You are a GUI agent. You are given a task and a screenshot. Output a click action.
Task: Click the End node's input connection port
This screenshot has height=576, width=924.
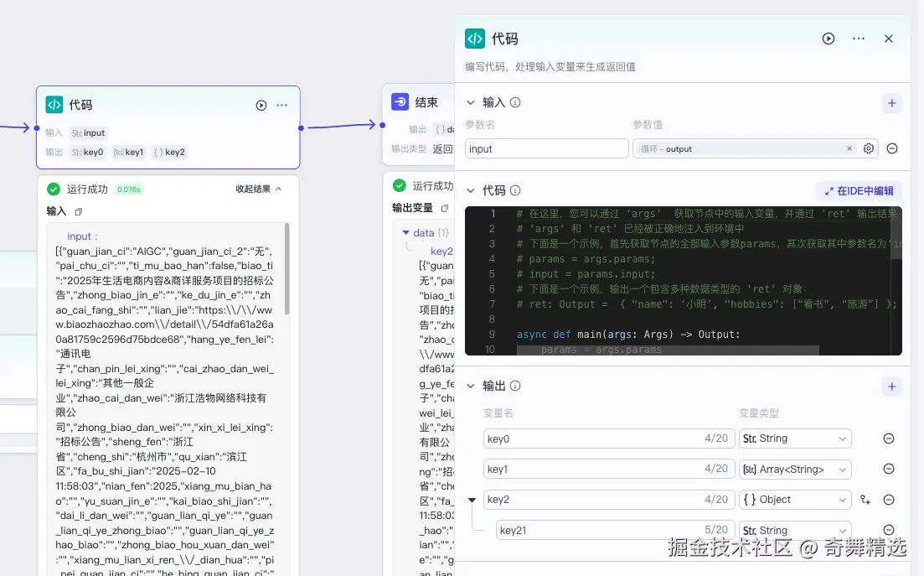pyautogui.click(x=383, y=125)
